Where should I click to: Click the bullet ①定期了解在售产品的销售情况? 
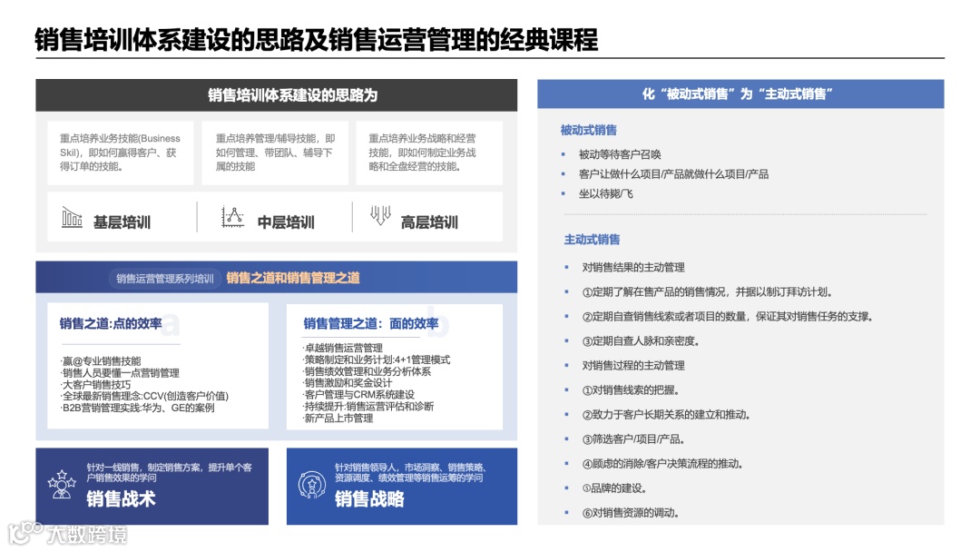tap(707, 292)
